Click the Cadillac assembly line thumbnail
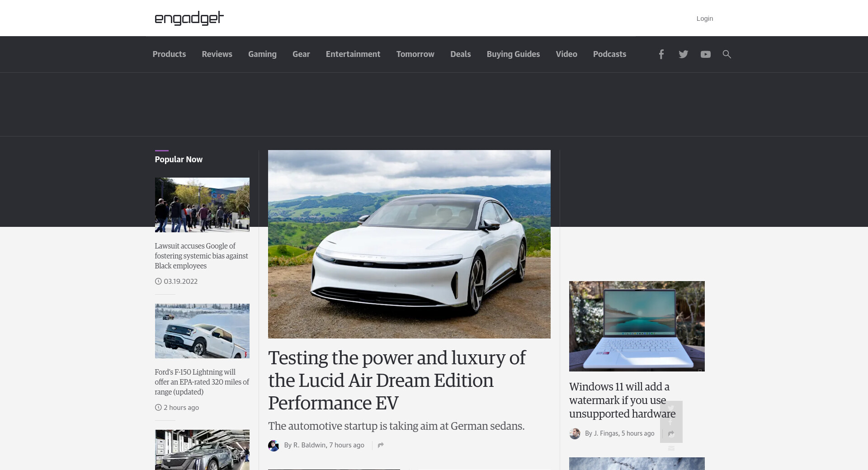 pyautogui.click(x=202, y=450)
